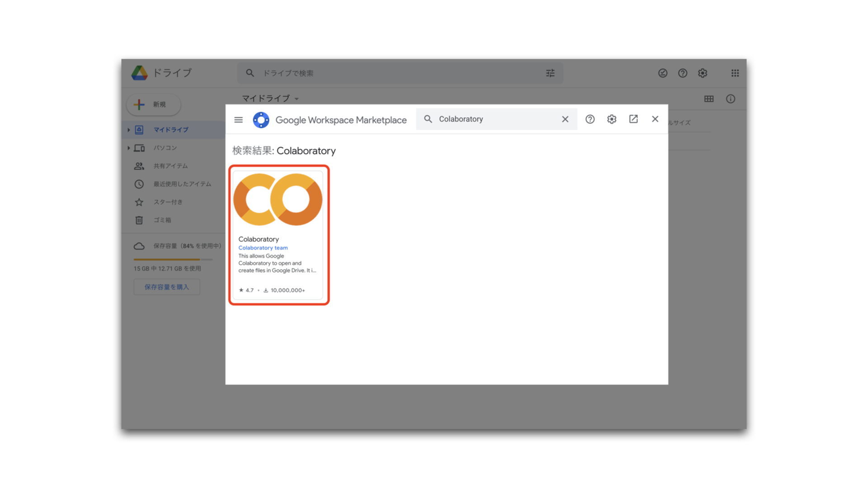
Task: Open Drive search filter options
Action: [550, 73]
